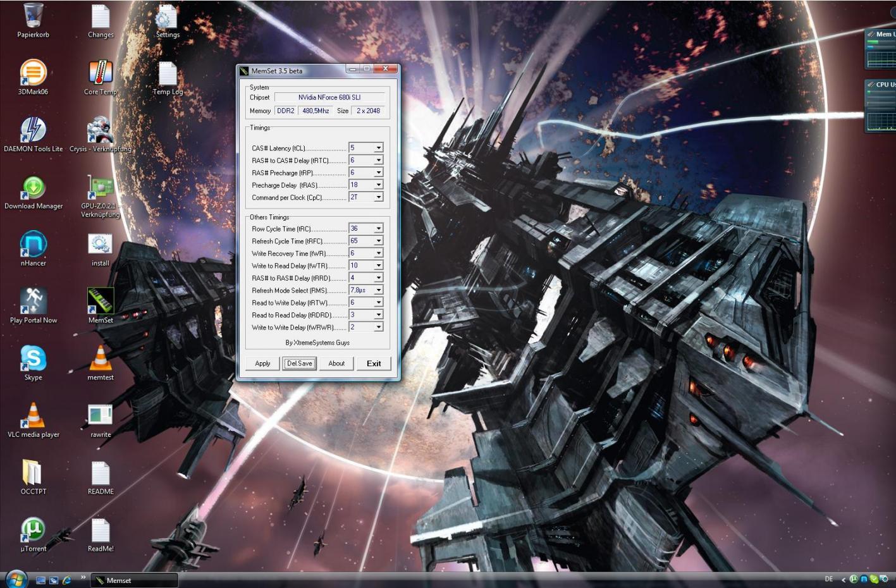The image size is (896, 588).
Task: Click the Memset taskbar button
Action: pyautogui.click(x=134, y=580)
